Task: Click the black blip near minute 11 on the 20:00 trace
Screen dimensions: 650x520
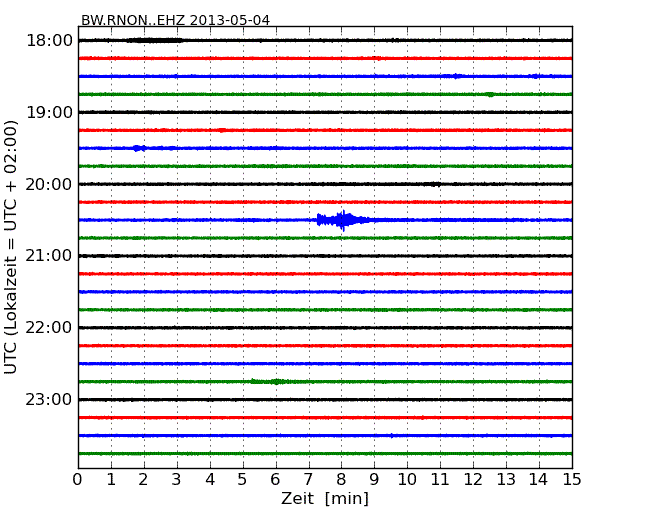Action: [x=434, y=184]
